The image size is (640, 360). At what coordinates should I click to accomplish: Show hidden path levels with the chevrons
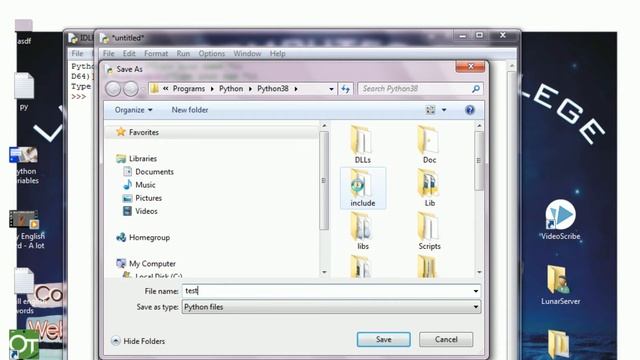point(165,89)
